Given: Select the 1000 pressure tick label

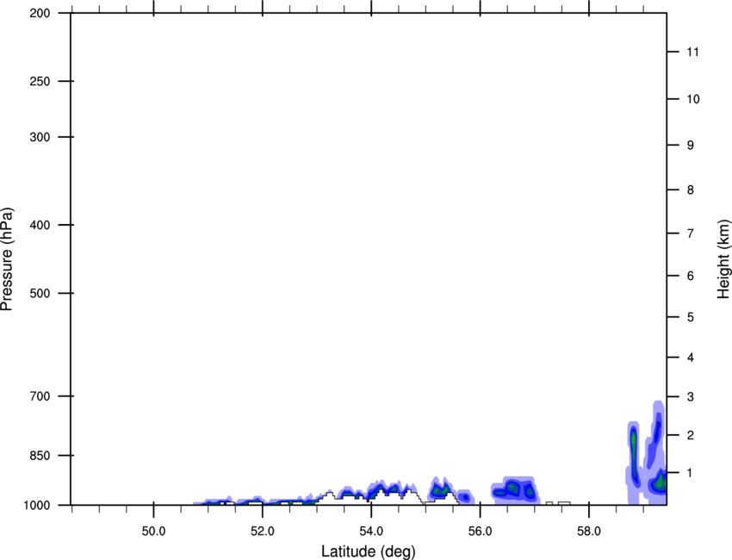Looking at the screenshot, I should tap(37, 506).
